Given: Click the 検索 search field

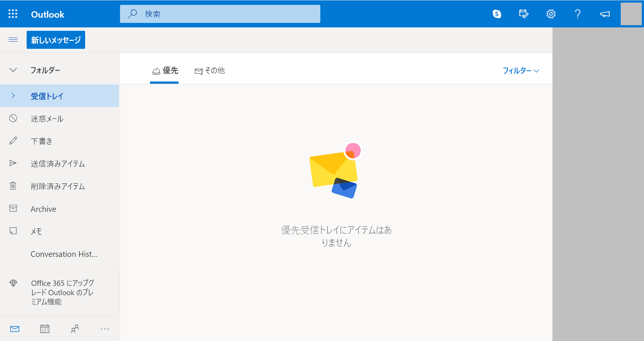Looking at the screenshot, I should pos(225,14).
